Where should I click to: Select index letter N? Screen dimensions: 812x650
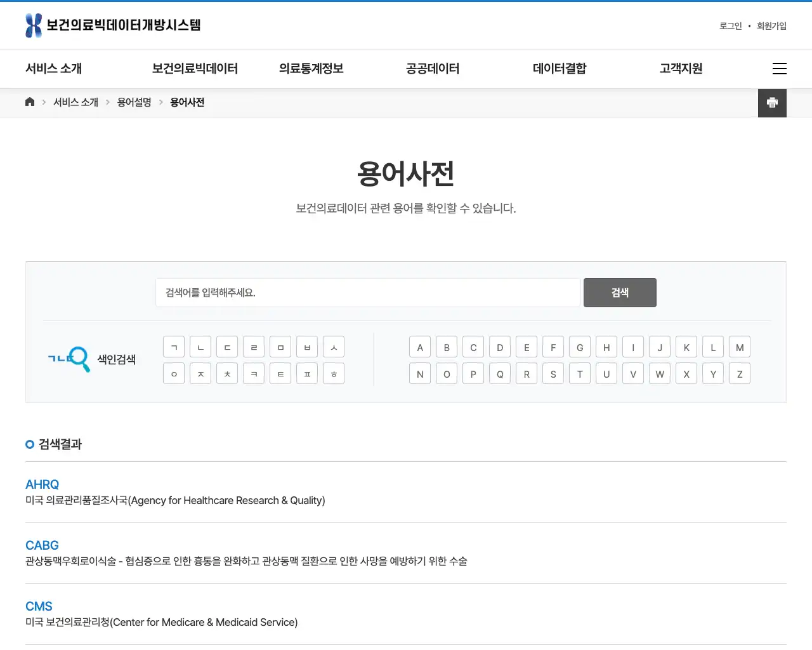tap(420, 374)
